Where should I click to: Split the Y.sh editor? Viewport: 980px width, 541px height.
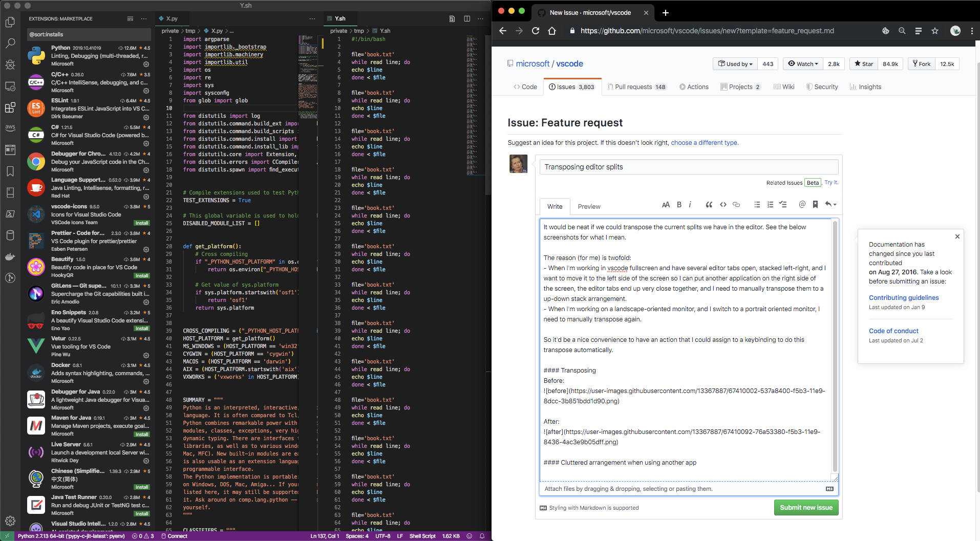pyautogui.click(x=467, y=18)
